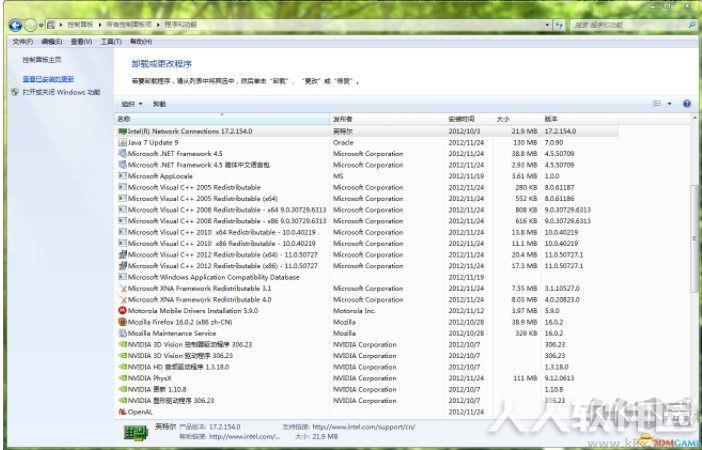Click the Oracle publisher cell
Image resolution: width=702 pixels, height=450 pixels.
pyautogui.click(x=343, y=142)
